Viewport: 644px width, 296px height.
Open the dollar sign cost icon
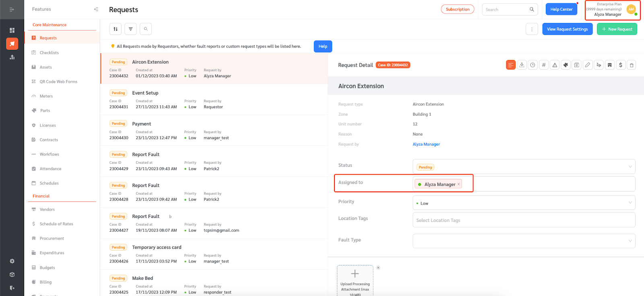621,65
